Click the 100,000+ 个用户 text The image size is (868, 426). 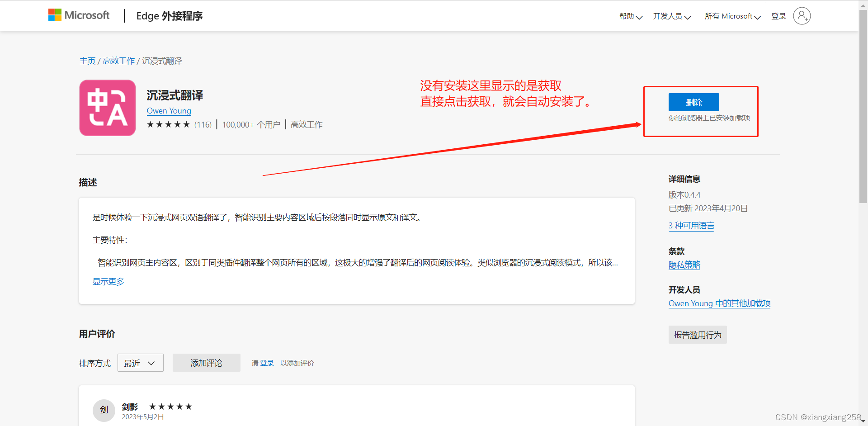(251, 124)
